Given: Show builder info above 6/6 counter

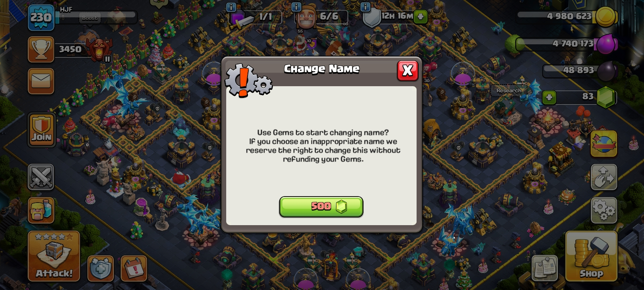Looking at the screenshot, I should coord(296,7).
